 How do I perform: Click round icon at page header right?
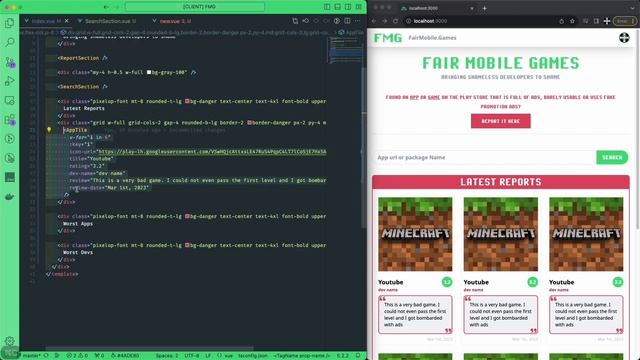624,38
